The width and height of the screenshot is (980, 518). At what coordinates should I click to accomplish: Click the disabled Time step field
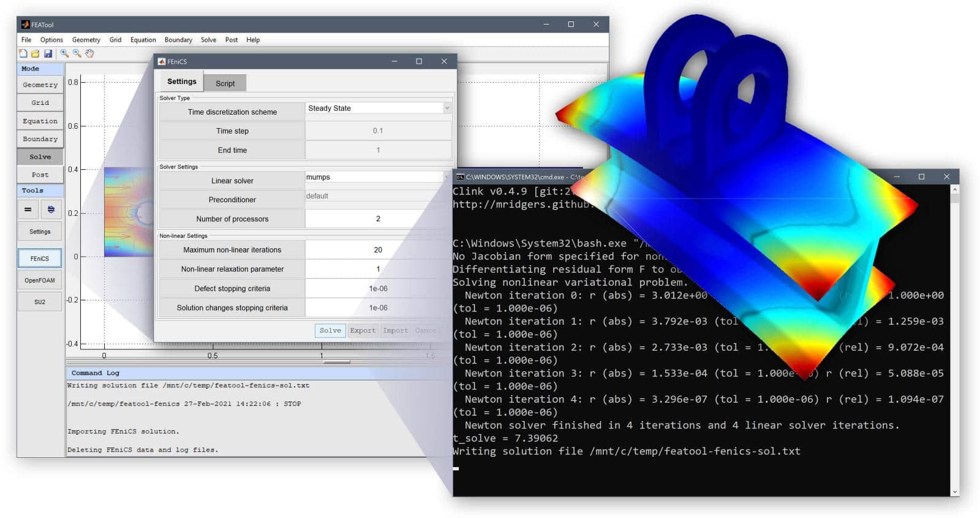pyautogui.click(x=379, y=131)
